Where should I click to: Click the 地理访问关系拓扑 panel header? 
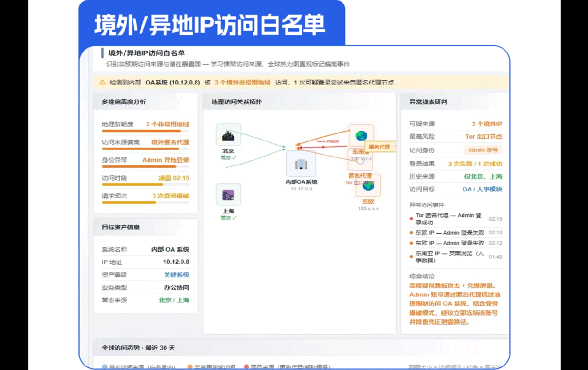pos(299,101)
